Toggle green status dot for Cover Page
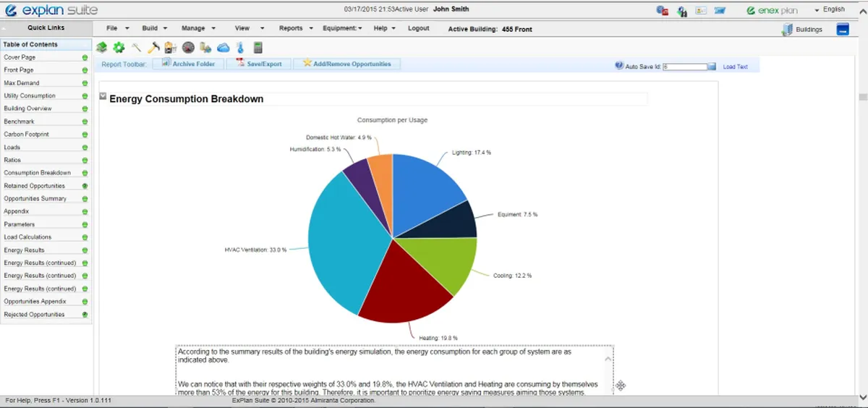This screenshot has width=868, height=408. pyautogui.click(x=85, y=57)
